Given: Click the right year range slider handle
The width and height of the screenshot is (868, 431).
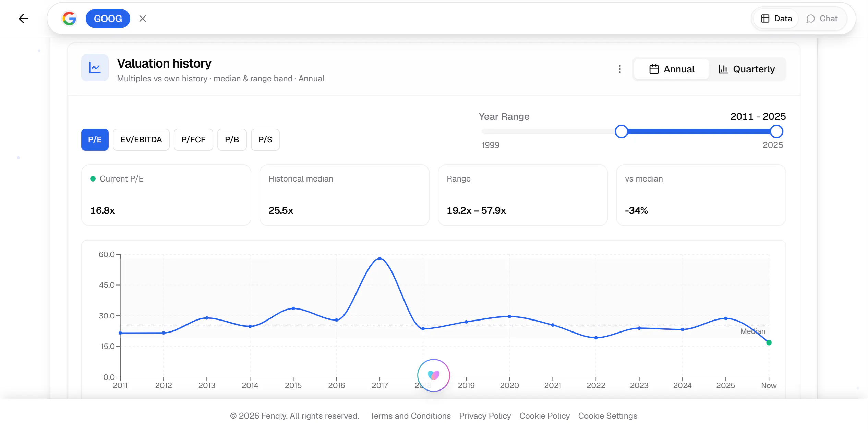Looking at the screenshot, I should [x=776, y=131].
